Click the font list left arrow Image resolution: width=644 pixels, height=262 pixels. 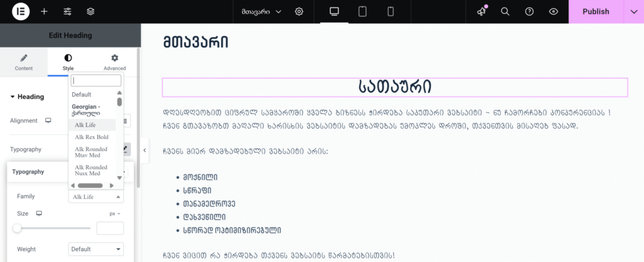(x=73, y=186)
